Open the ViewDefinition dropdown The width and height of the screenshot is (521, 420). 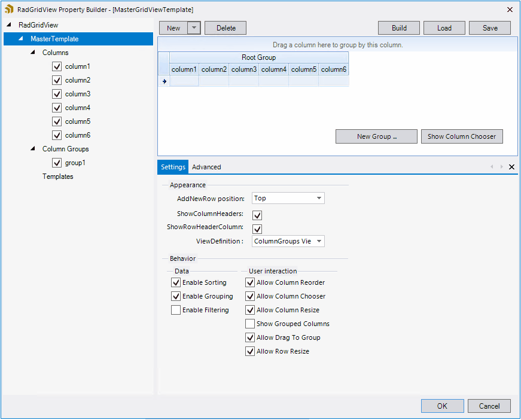[x=319, y=241]
